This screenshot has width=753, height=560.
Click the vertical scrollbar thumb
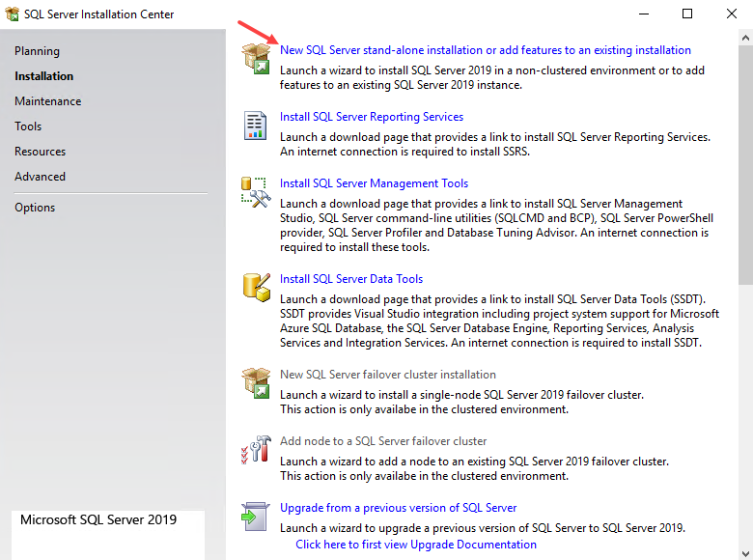pos(745,165)
